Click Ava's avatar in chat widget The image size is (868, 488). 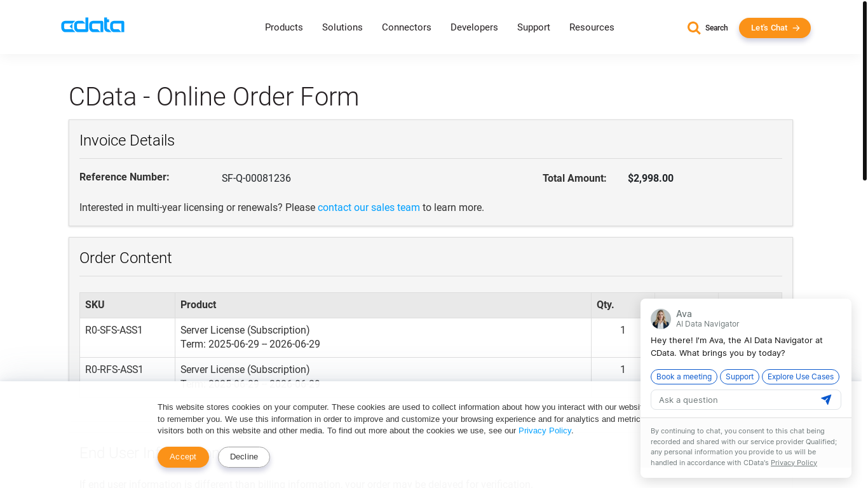tap(661, 319)
